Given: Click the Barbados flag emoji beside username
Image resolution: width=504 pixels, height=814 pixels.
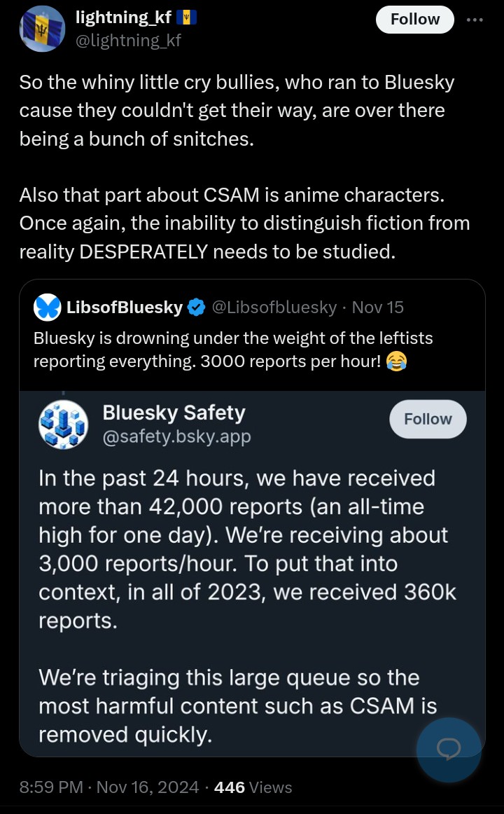Looking at the screenshot, I should [187, 18].
